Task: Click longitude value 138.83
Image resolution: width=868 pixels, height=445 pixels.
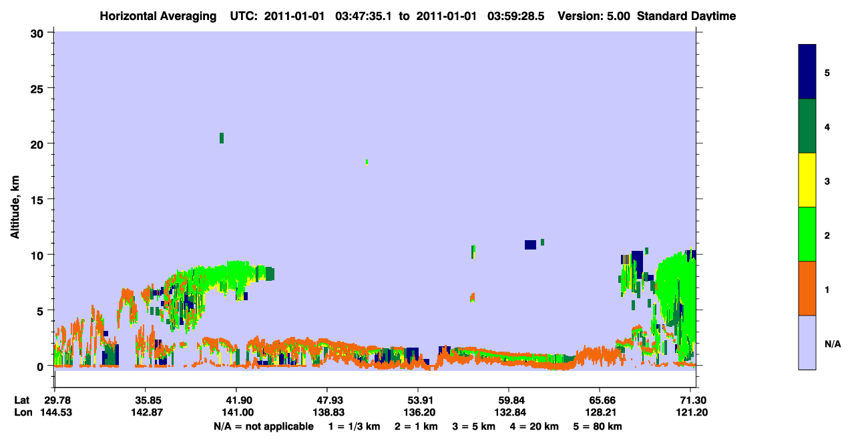Action: click(327, 412)
